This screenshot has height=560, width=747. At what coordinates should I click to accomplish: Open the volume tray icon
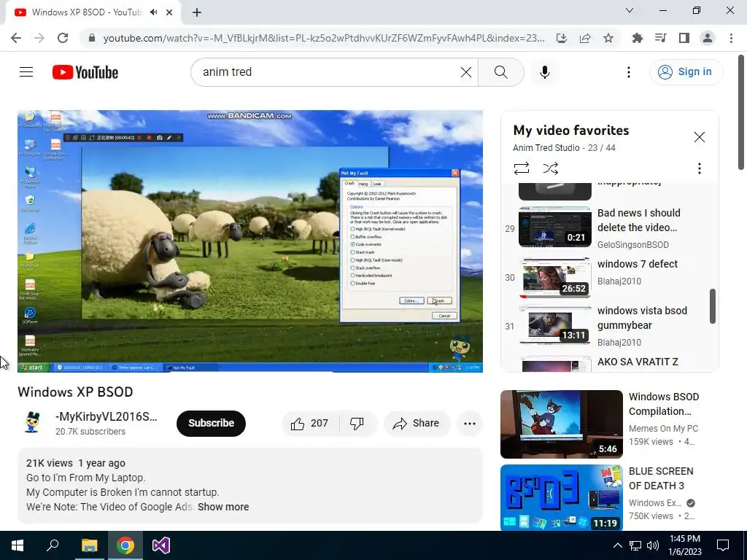pos(653,545)
